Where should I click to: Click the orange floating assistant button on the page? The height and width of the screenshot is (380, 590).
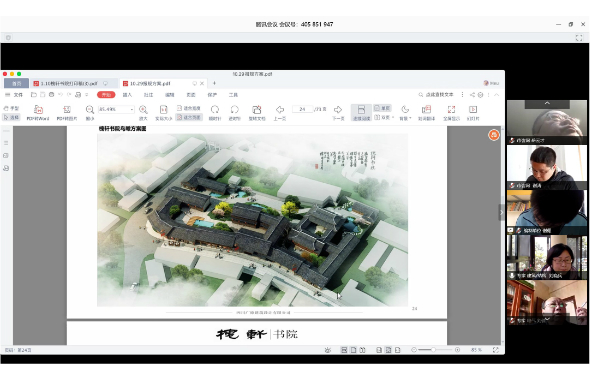[494, 135]
